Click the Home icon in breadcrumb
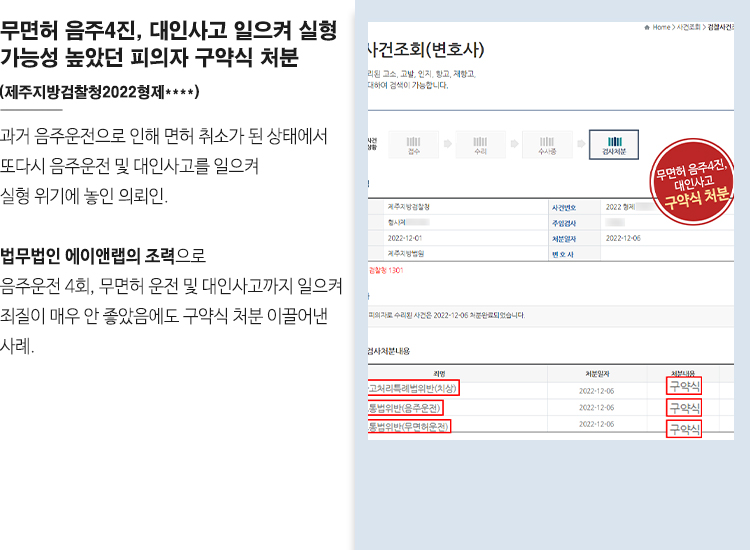750x550 pixels. point(647,28)
